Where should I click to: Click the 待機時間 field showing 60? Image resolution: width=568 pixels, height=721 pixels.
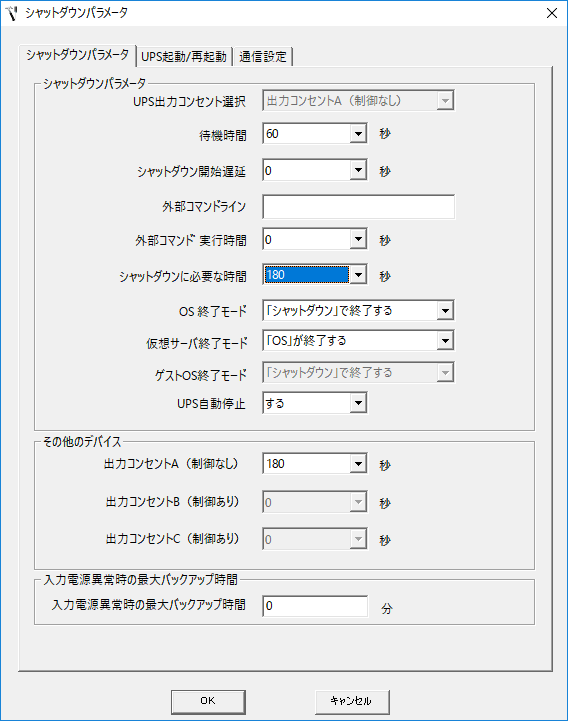coord(306,134)
